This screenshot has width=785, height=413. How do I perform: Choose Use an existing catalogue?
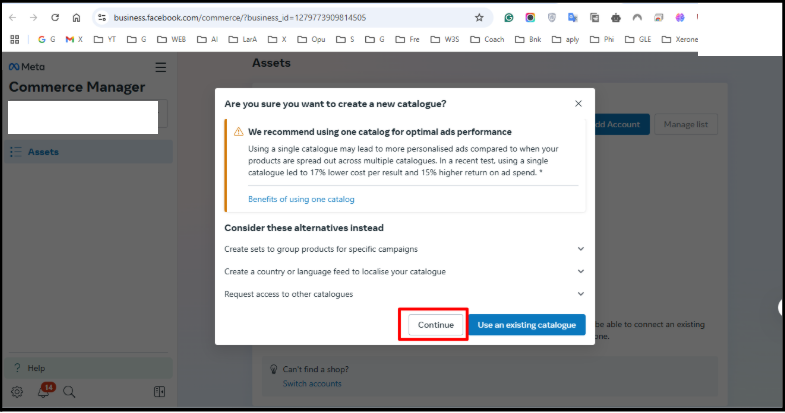pos(526,325)
